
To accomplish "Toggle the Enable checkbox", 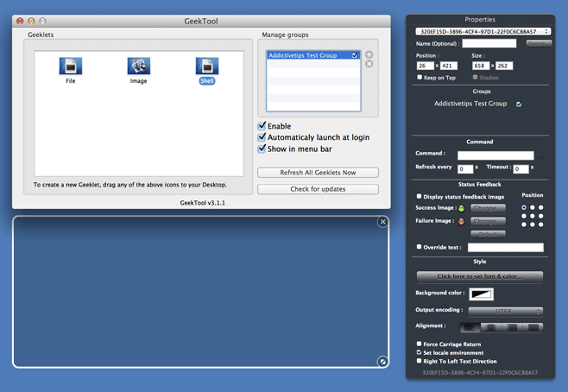I will click(x=262, y=126).
